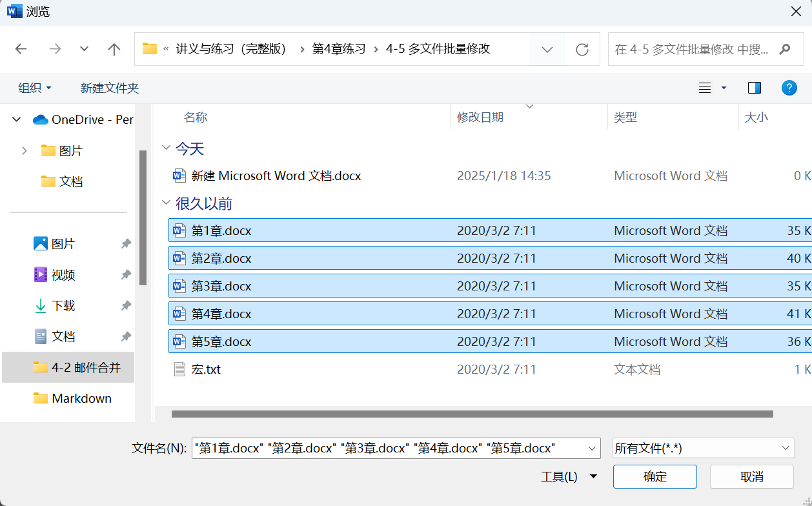Expand the address bar history dropdown
This screenshot has height=506, width=812.
click(547, 49)
